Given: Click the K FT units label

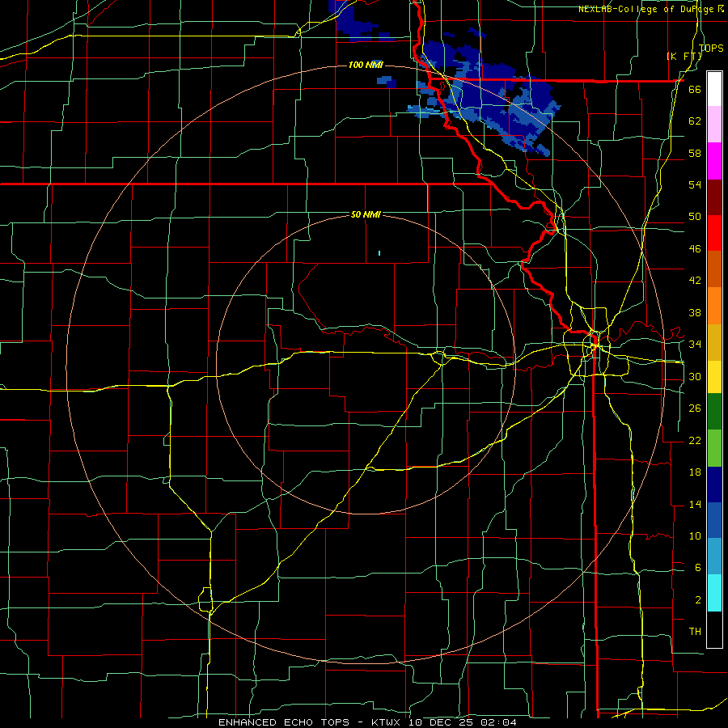Looking at the screenshot, I should point(684,56).
